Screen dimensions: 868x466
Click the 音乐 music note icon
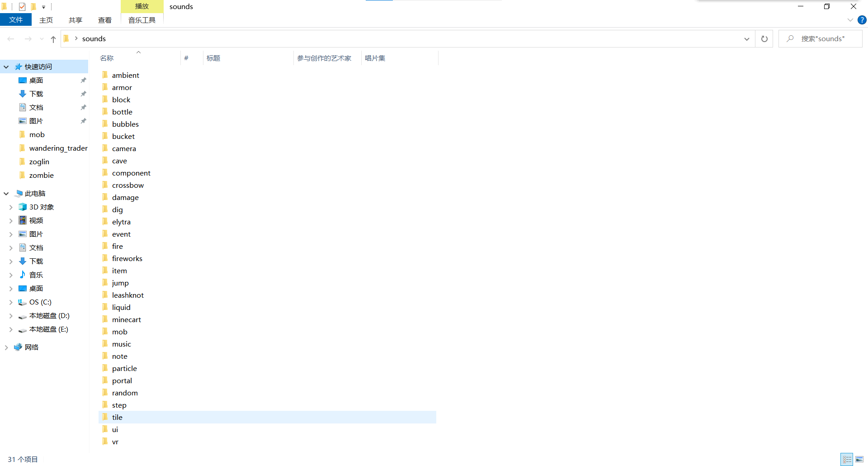[x=23, y=275]
